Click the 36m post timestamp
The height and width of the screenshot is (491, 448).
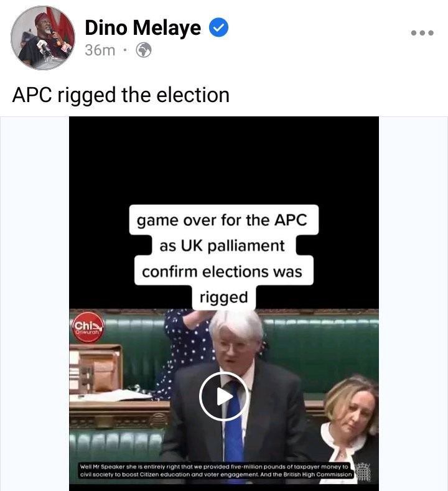click(x=100, y=50)
